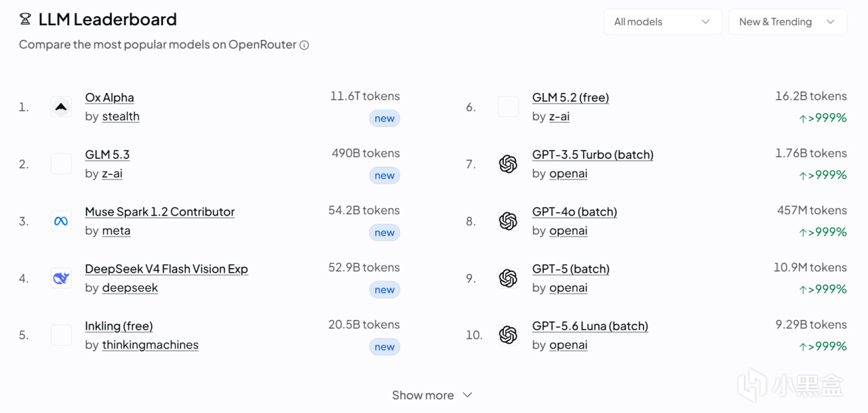Visit the meta author link
Screen dimensions: 868x413
pyautogui.click(x=116, y=231)
